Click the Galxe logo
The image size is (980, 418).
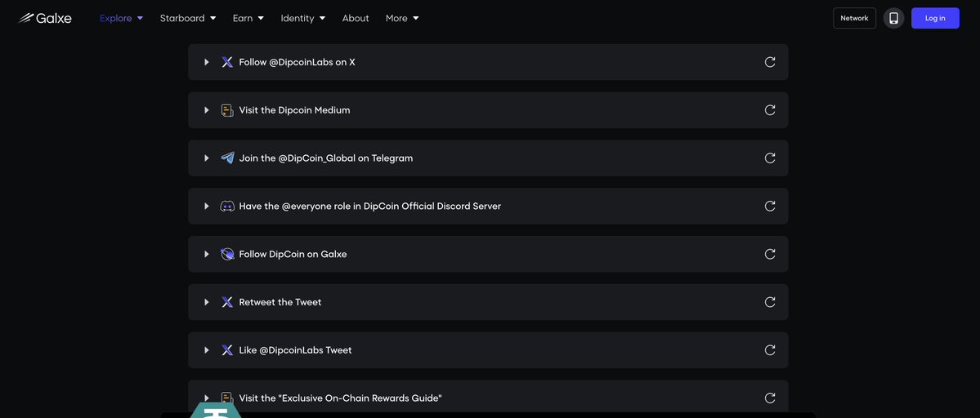tap(45, 18)
